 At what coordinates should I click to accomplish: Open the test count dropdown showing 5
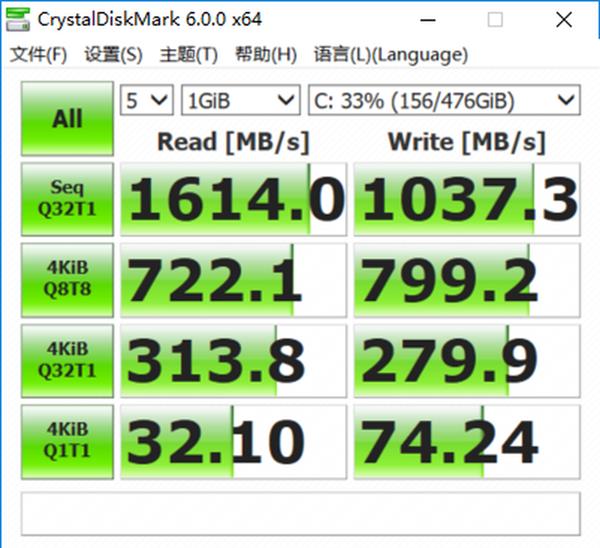coord(146,100)
